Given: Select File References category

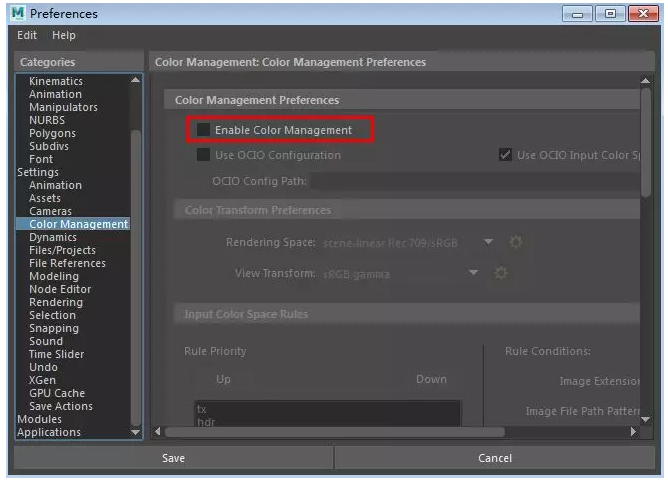Looking at the screenshot, I should click(x=67, y=263).
